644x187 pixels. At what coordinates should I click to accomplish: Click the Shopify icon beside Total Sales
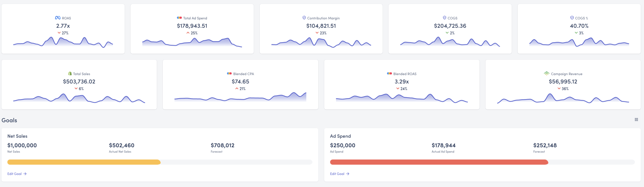tap(70, 73)
